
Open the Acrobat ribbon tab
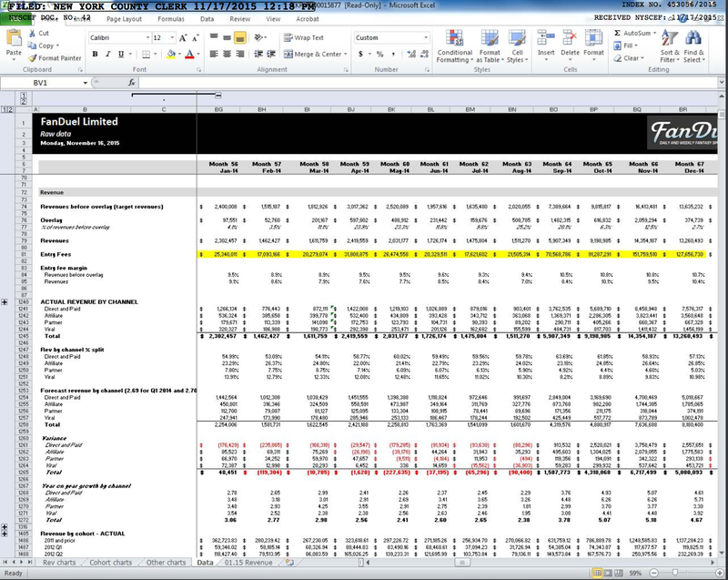pyautogui.click(x=308, y=19)
